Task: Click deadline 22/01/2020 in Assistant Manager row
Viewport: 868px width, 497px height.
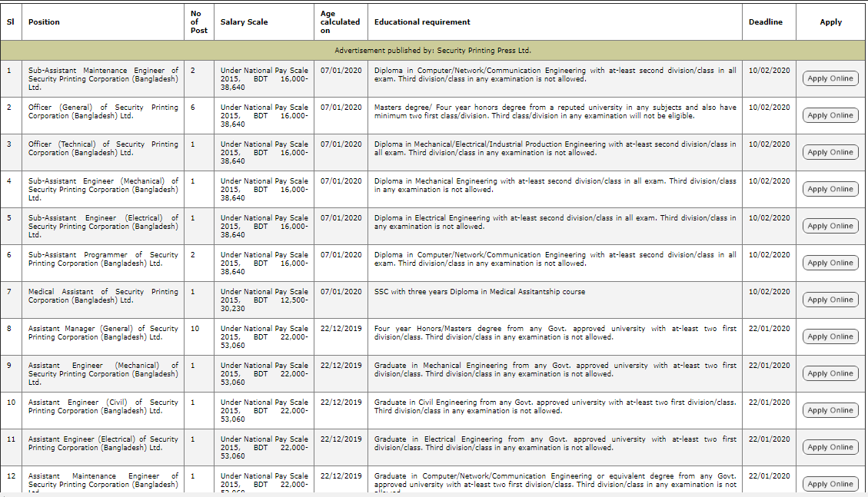Action: pos(769,328)
